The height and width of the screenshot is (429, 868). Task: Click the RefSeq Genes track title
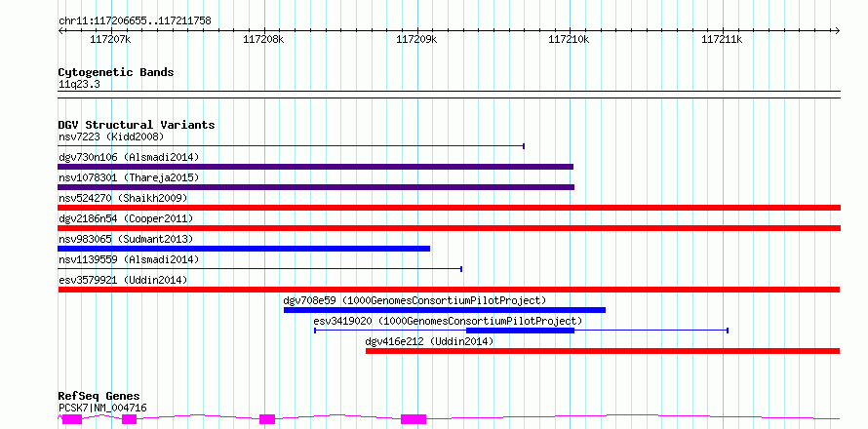point(99,396)
